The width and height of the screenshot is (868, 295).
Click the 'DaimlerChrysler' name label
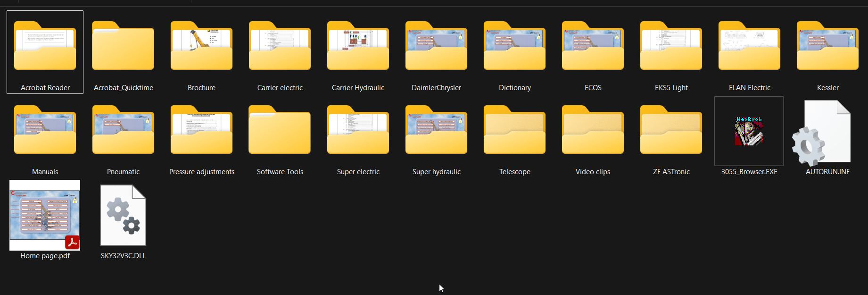[437, 88]
